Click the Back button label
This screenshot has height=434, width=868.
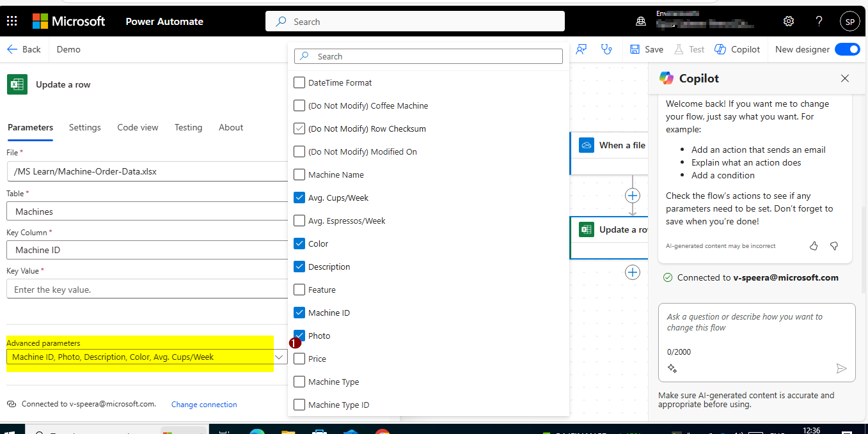31,49
